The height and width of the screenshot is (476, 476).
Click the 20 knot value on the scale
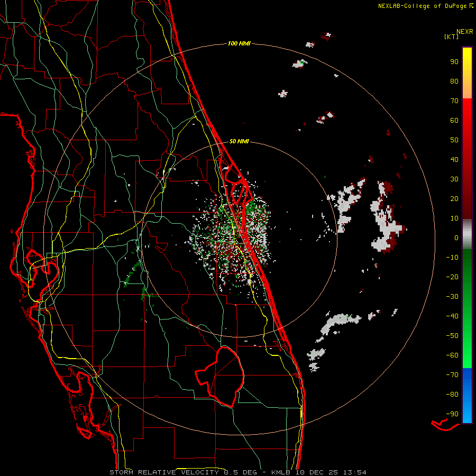click(454, 198)
